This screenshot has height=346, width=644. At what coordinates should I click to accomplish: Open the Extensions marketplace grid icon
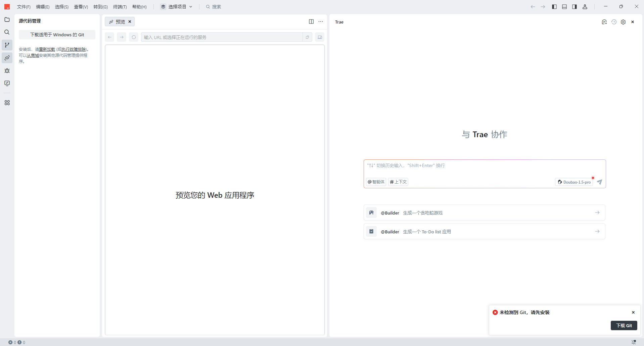[x=7, y=103]
